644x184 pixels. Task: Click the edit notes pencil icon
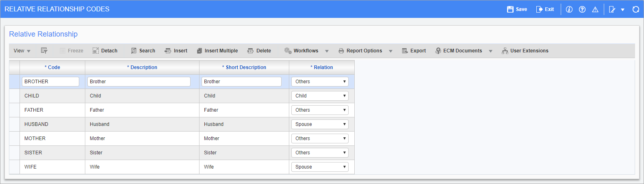pyautogui.click(x=612, y=9)
